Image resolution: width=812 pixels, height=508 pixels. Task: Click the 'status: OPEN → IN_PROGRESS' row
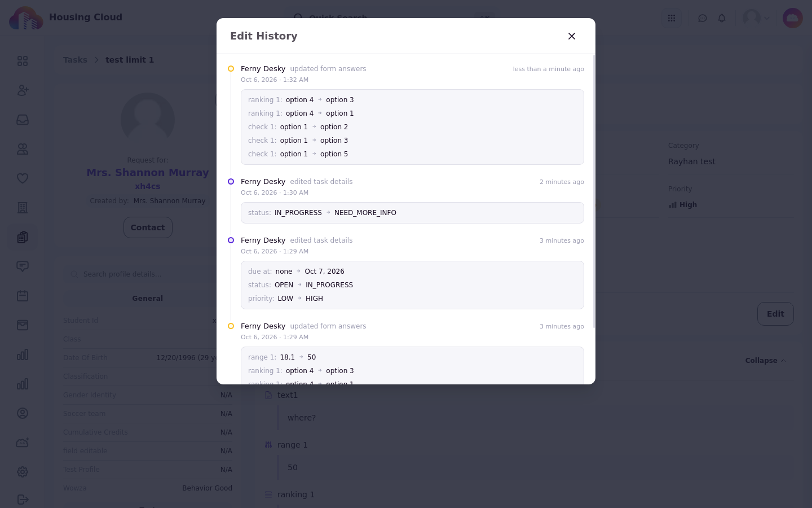pos(412,285)
